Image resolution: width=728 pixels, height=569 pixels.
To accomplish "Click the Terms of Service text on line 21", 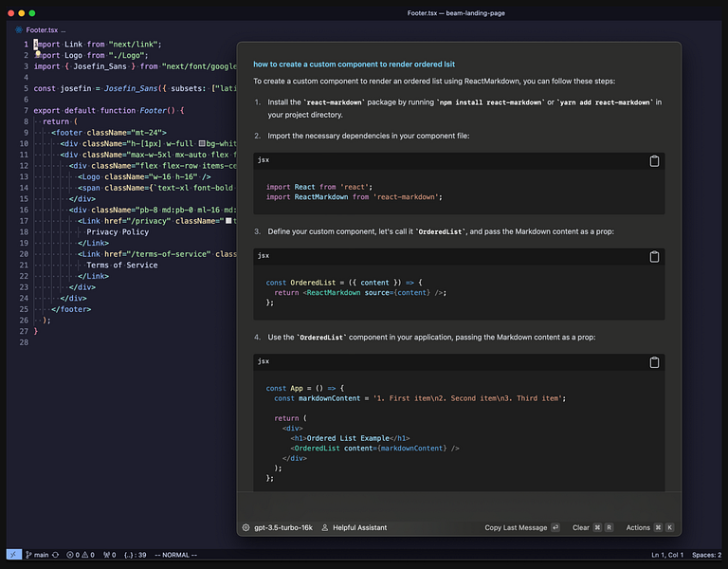I will (x=122, y=266).
